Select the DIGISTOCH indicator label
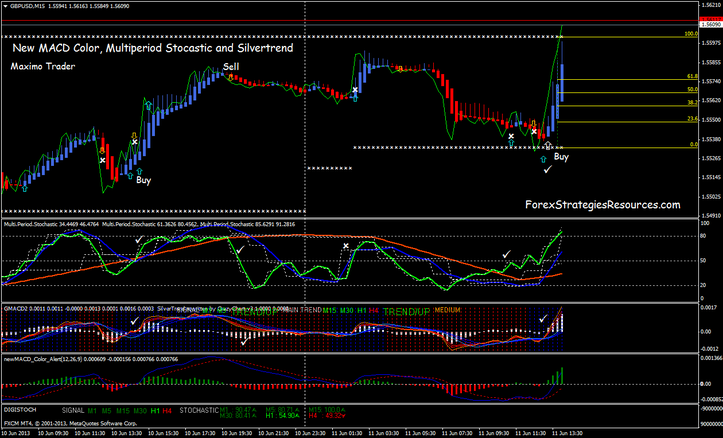 [20, 409]
